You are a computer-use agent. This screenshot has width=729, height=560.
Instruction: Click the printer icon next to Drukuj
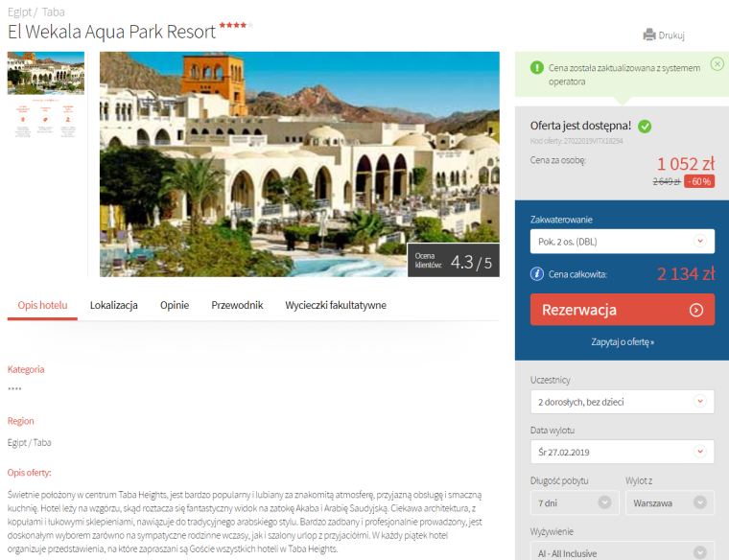point(649,35)
